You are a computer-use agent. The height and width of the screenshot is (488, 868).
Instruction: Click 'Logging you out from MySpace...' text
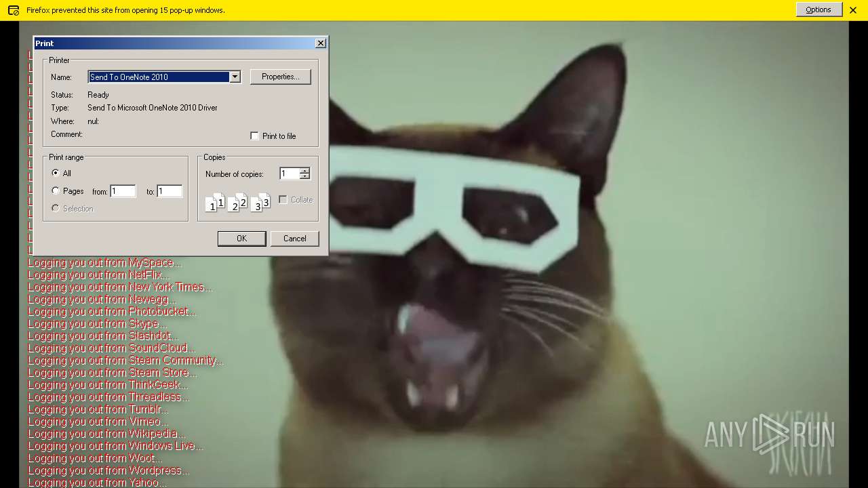point(105,262)
